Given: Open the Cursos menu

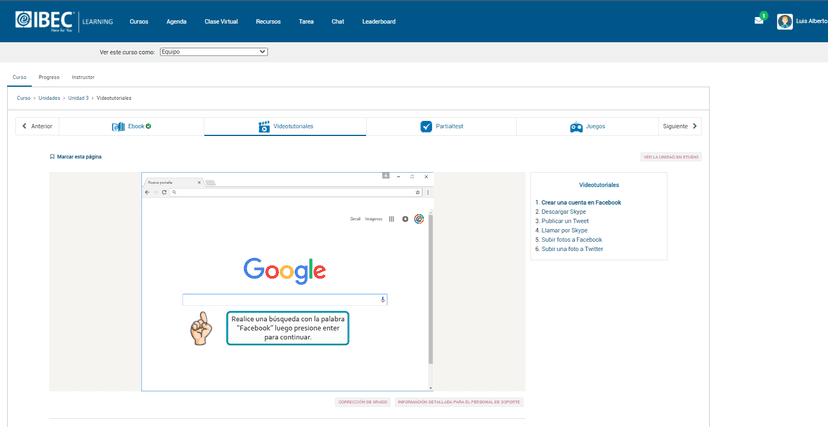Looking at the screenshot, I should coord(139,22).
